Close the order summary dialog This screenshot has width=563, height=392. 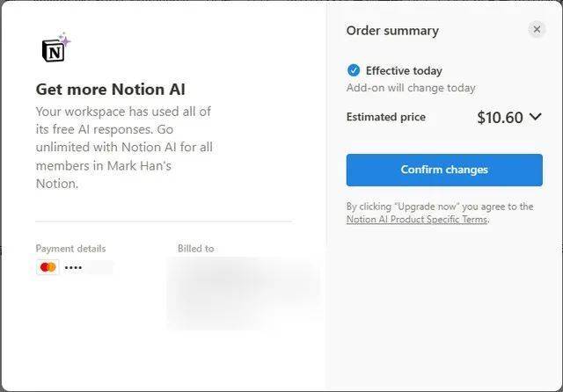click(x=537, y=30)
